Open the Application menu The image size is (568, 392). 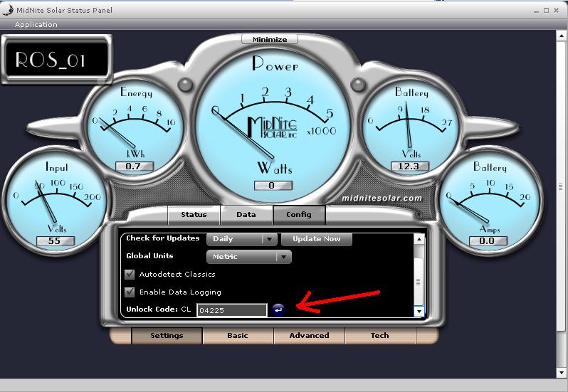[x=36, y=25]
